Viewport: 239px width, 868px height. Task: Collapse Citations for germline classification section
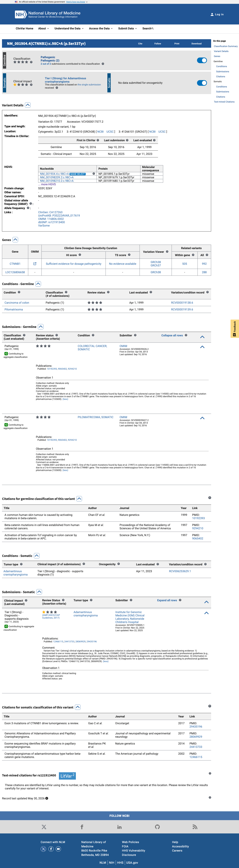[x=79, y=499]
